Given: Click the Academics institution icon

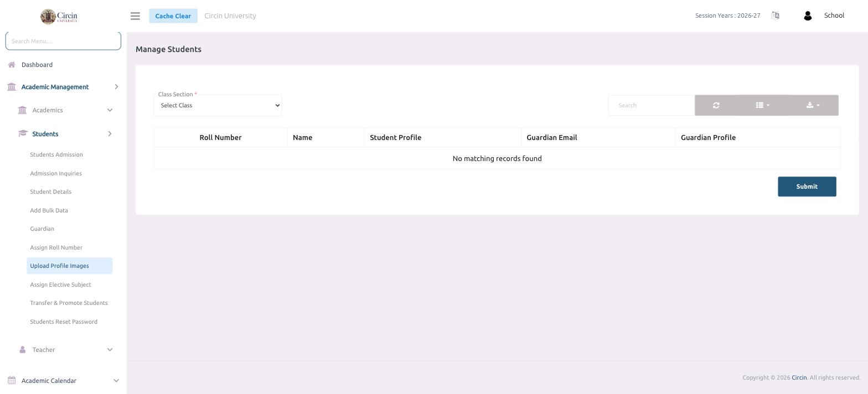Looking at the screenshot, I should (22, 110).
